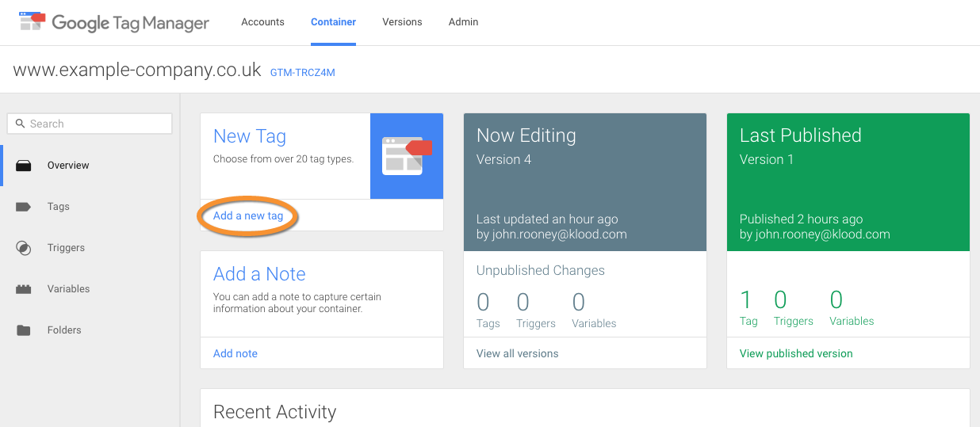
Task: Open the Accounts tab
Action: [262, 22]
